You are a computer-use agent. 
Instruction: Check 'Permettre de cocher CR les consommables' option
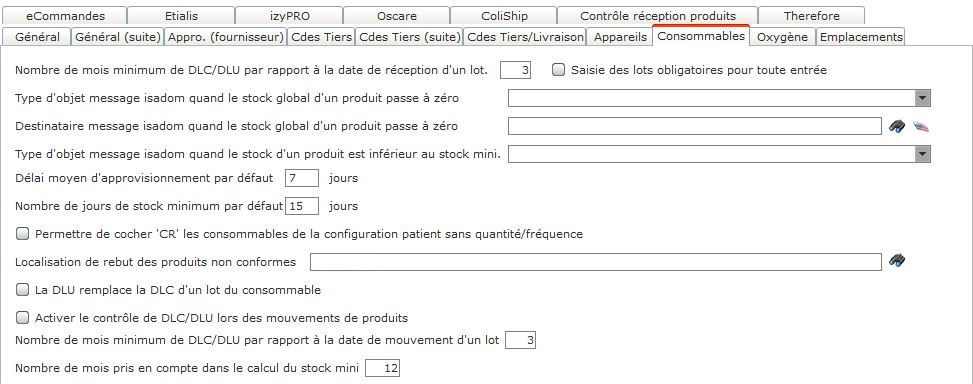(22, 234)
